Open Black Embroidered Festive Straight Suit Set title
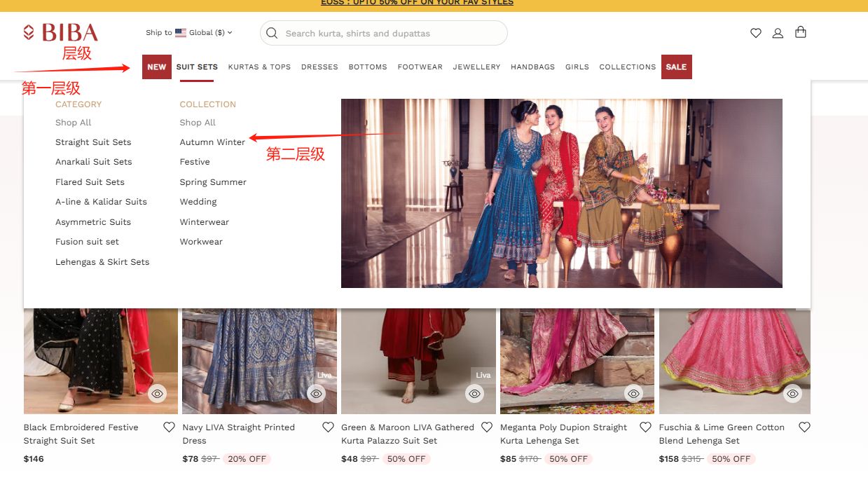The width and height of the screenshot is (868, 487). [81, 434]
